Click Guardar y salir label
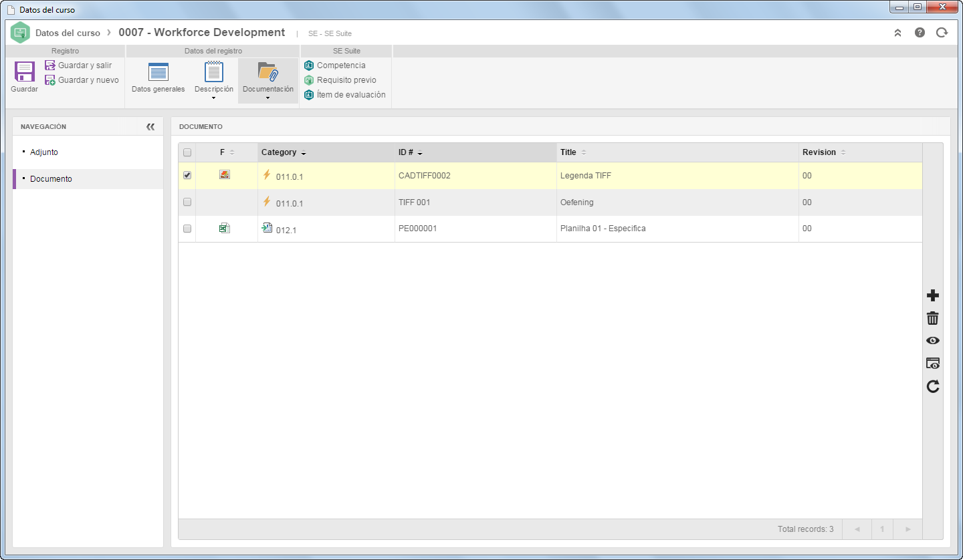 pyautogui.click(x=85, y=65)
